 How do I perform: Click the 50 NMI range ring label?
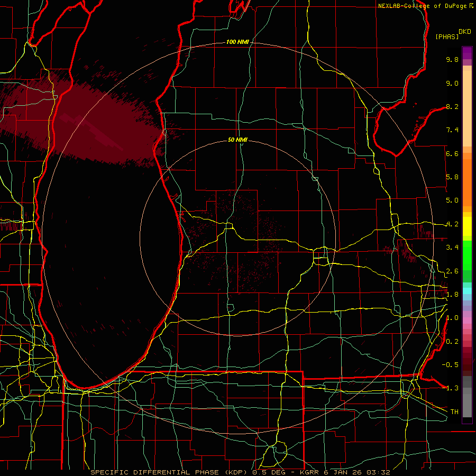pos(237,140)
